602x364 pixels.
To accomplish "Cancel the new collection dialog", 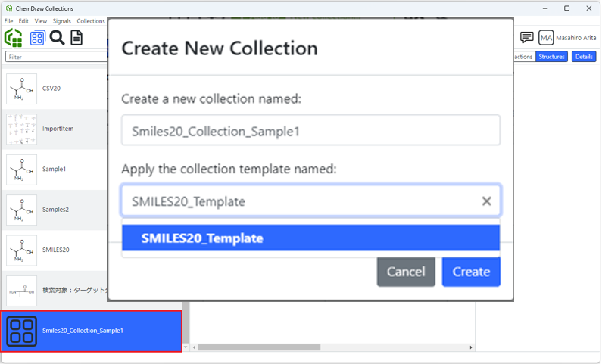I will 406,272.
